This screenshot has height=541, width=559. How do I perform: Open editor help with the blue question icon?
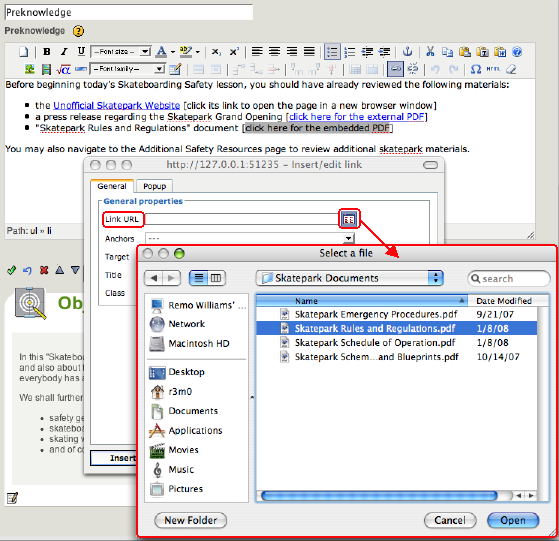coord(517,52)
